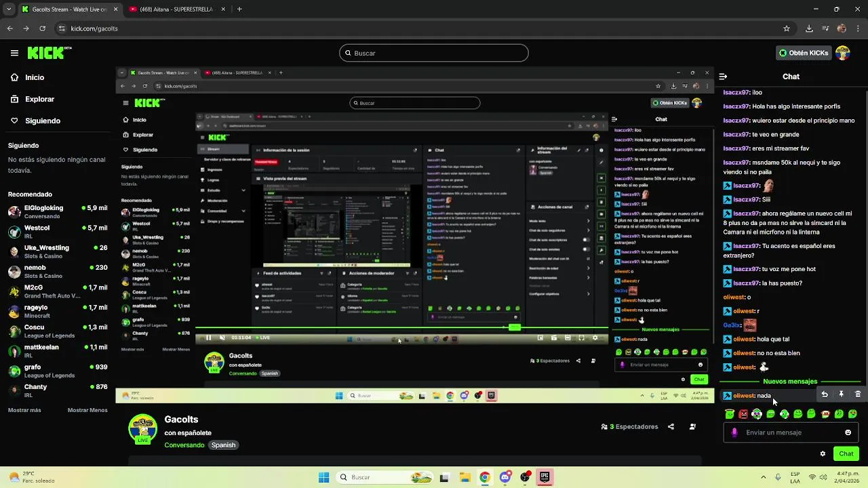Share the Gacolts stream
Viewport: 868px width, 488px height.
(x=671, y=427)
